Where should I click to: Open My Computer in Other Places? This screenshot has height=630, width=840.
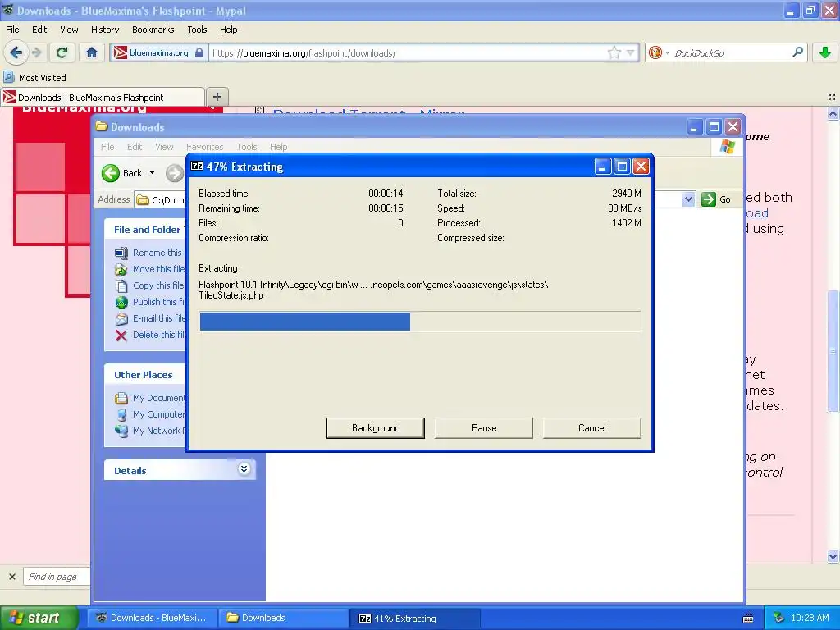(x=151, y=414)
